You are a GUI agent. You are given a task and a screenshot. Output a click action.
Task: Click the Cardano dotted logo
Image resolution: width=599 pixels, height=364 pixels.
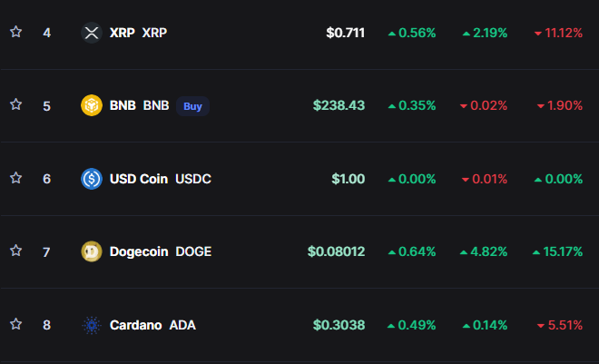pos(92,325)
